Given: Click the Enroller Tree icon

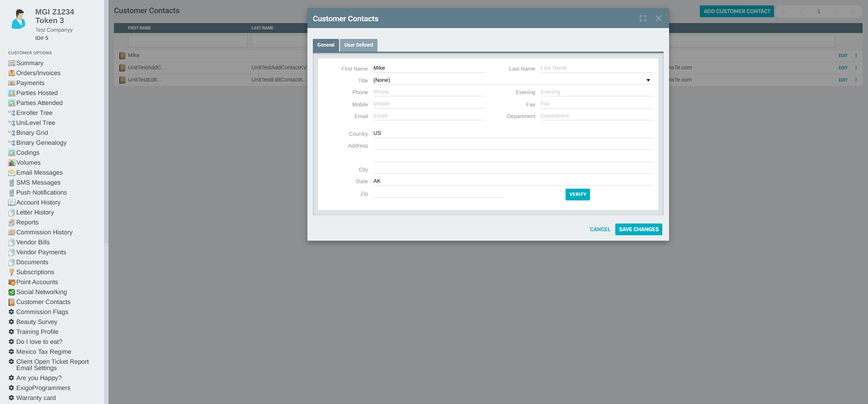Looking at the screenshot, I should coord(12,113).
